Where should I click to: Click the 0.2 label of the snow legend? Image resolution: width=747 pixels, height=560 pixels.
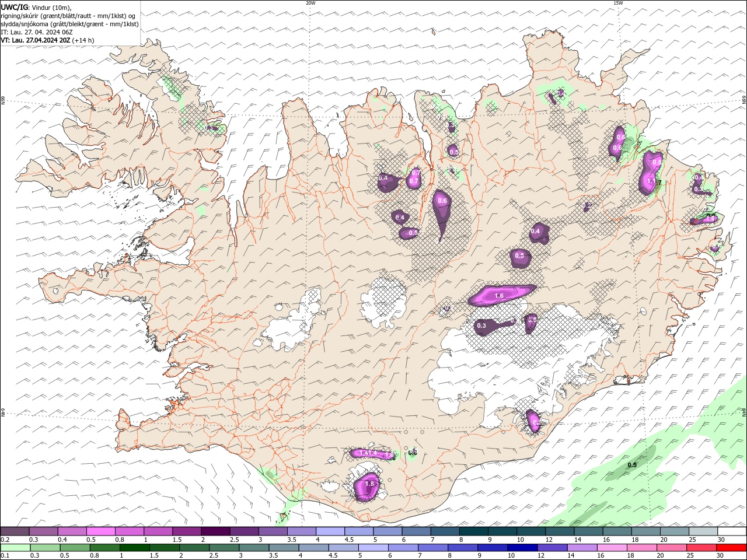click(5, 540)
